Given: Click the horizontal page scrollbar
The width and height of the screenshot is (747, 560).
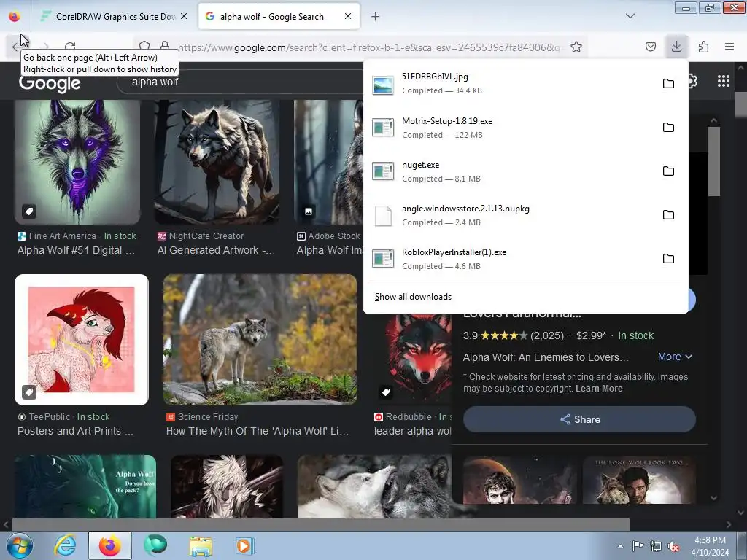Looking at the screenshot, I should point(320,525).
